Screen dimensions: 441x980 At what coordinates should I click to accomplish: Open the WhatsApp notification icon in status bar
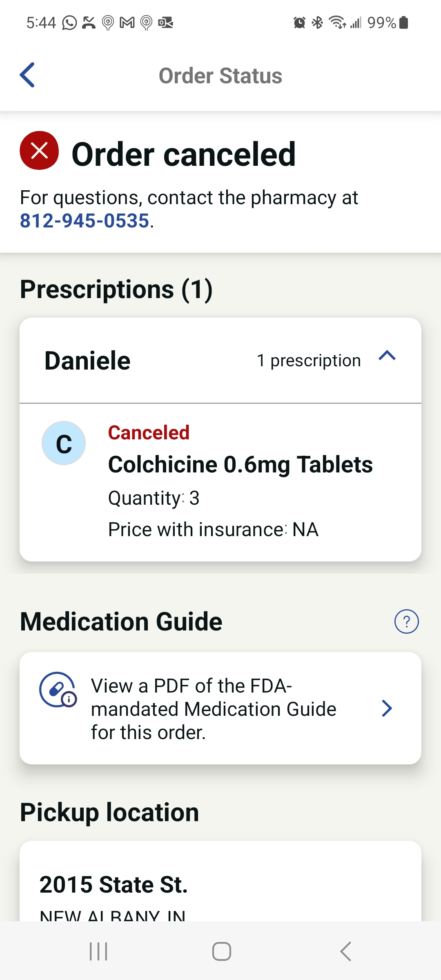coord(69,23)
